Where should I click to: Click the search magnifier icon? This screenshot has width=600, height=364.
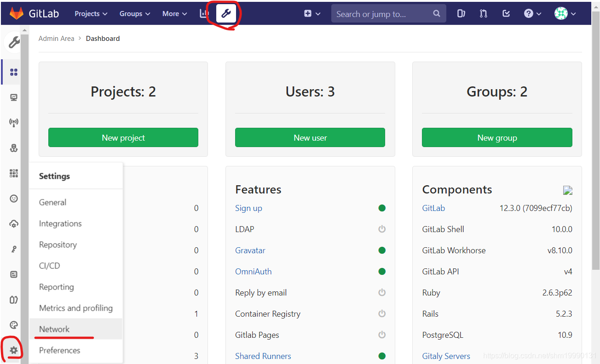(x=437, y=14)
